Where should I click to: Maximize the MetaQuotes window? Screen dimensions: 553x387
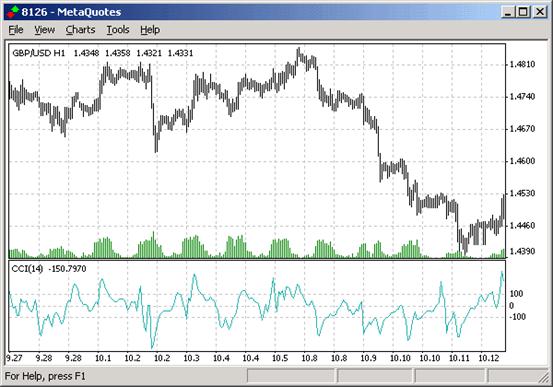523,12
